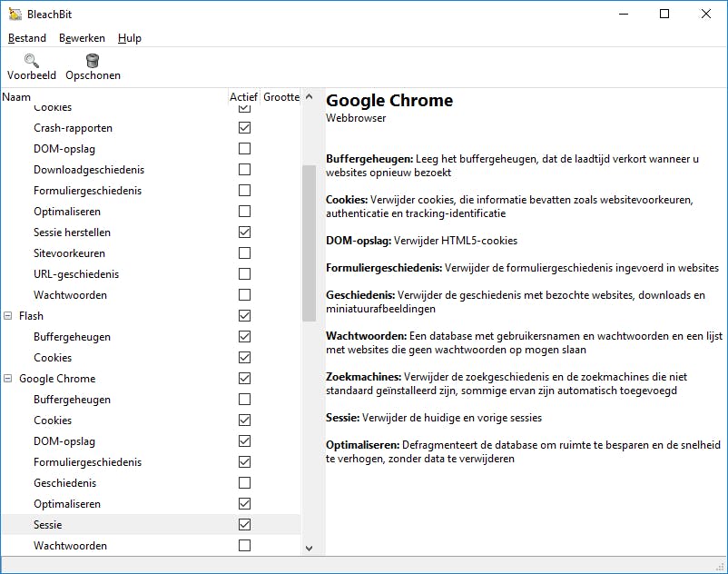Open the Hulp menu

pos(130,38)
